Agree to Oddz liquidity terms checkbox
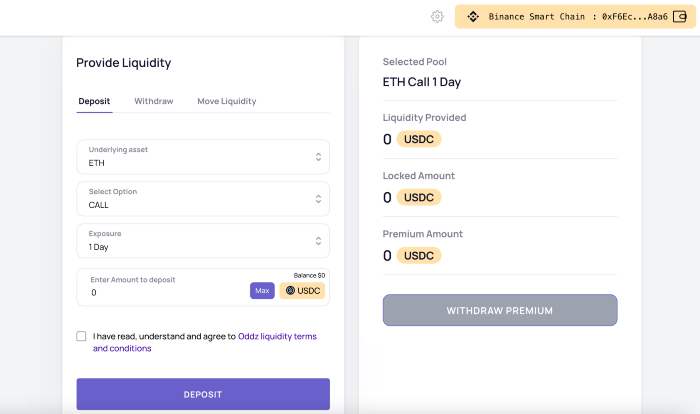The width and height of the screenshot is (700, 414). pos(81,337)
